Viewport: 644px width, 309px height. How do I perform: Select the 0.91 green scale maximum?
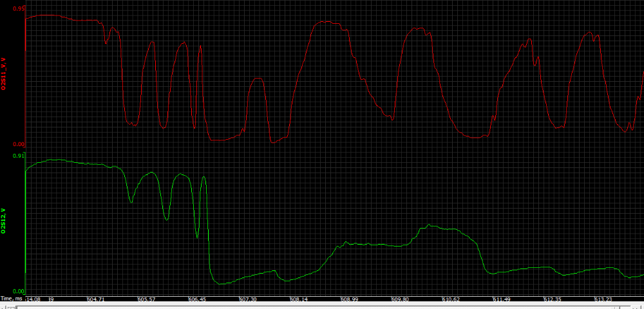19,156
